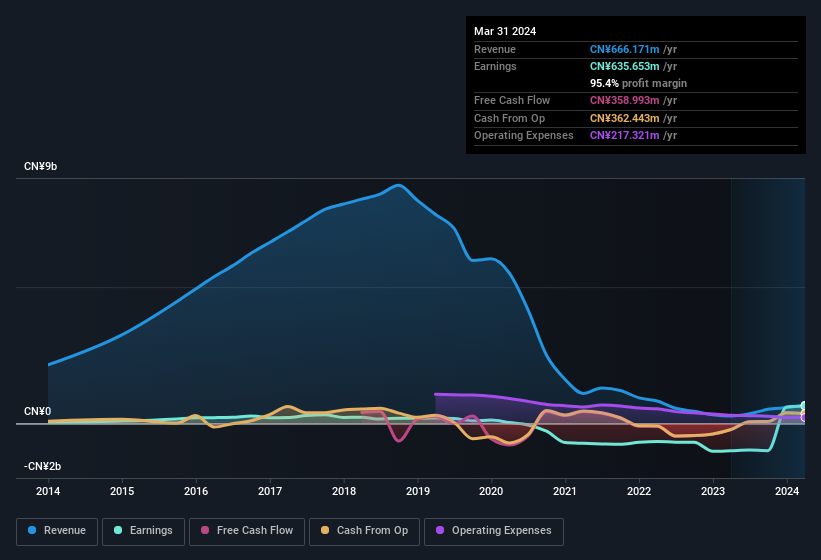Click the operating expenses value CN¥217.321m
The width and height of the screenshot is (821, 560).
click(625, 136)
